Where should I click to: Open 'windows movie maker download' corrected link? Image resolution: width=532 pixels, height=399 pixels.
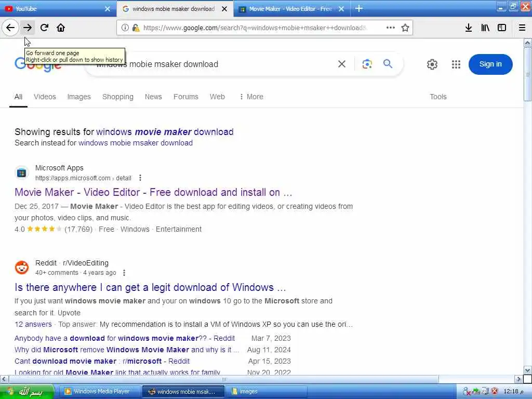[165, 131]
